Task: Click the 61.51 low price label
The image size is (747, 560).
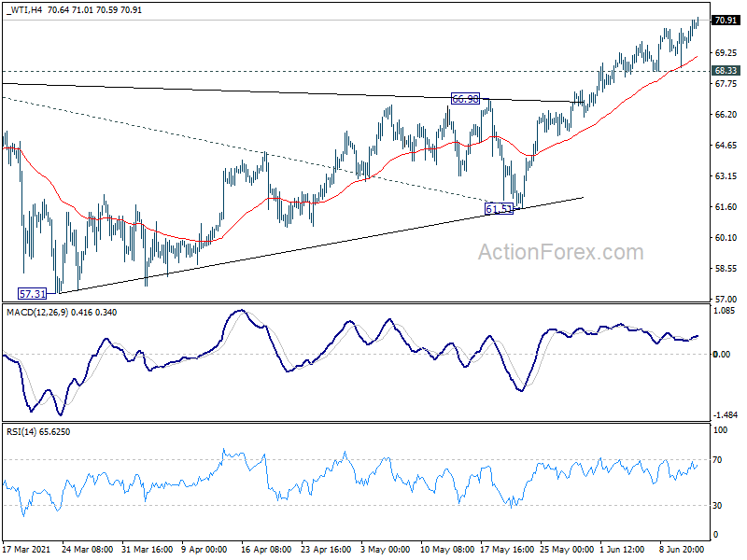Action: (x=499, y=208)
